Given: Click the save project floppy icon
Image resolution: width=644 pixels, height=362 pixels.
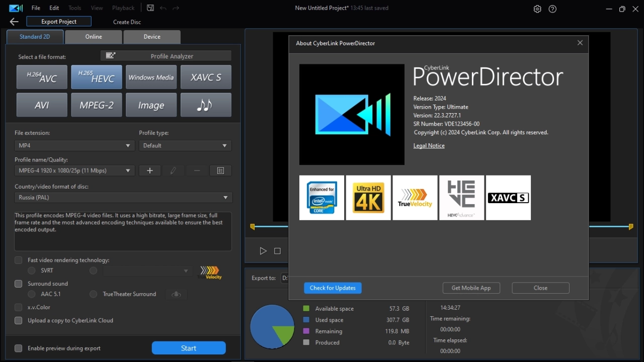Looking at the screenshot, I should pos(150,8).
